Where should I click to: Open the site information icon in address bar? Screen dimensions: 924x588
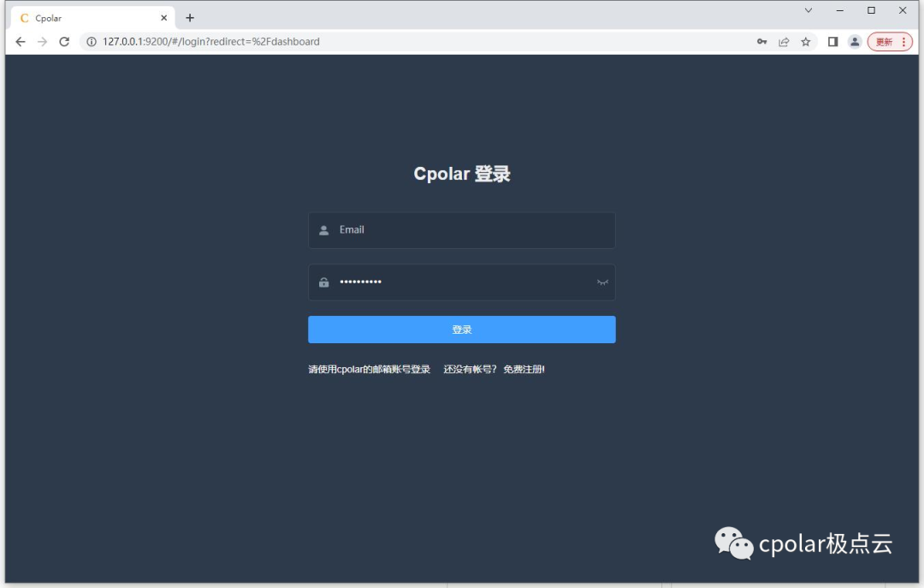point(92,42)
